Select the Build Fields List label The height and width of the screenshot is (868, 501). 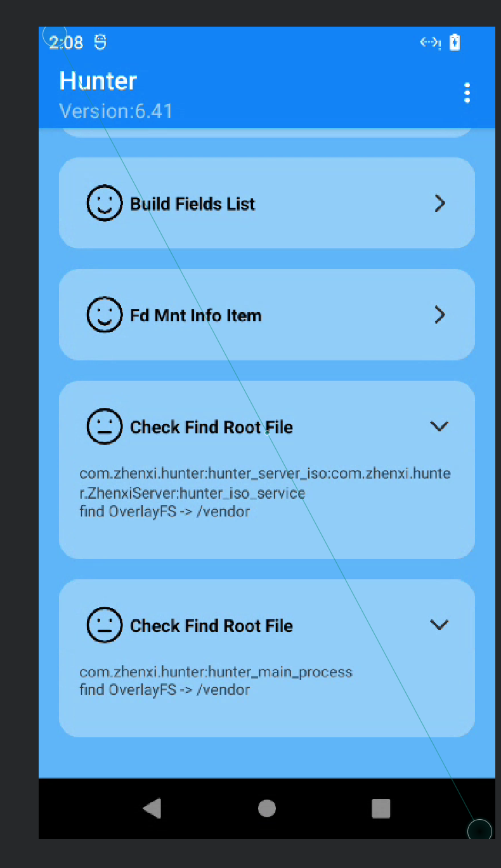point(193,204)
